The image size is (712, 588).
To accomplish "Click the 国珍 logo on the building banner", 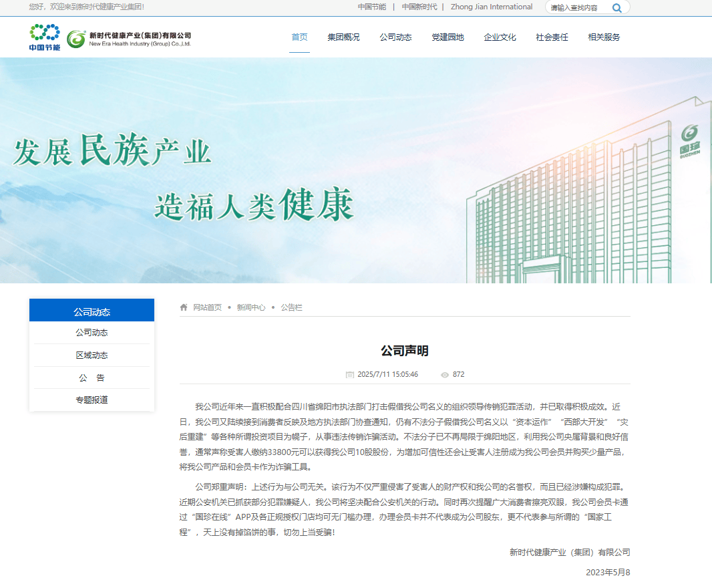I will [x=689, y=141].
